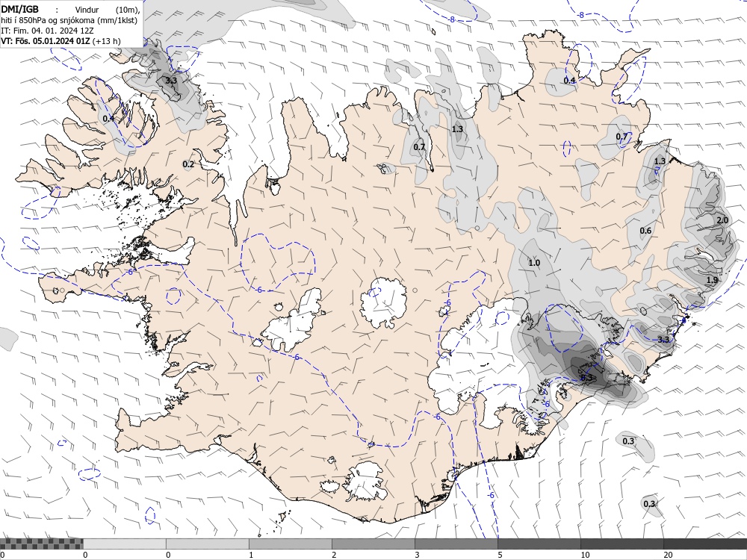Click the 6.3 snowfall maximum value
The width and height of the screenshot is (747, 560).
point(586,378)
